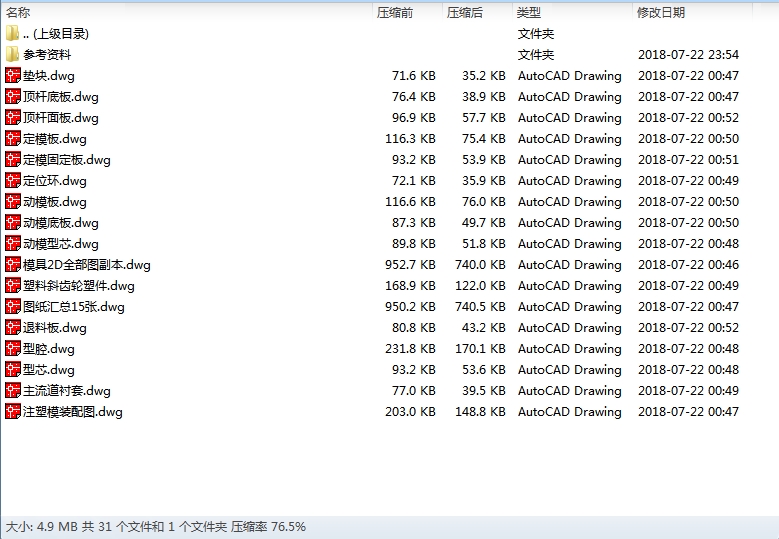This screenshot has width=779, height=539.
Task: Select the file name 顶杆底板.dwg
Action: pos(61,96)
